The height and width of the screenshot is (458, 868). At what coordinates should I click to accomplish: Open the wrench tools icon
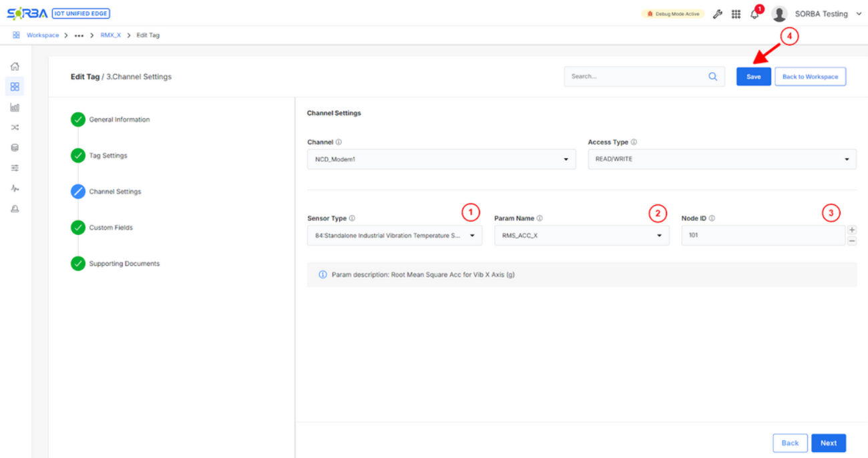pos(718,14)
